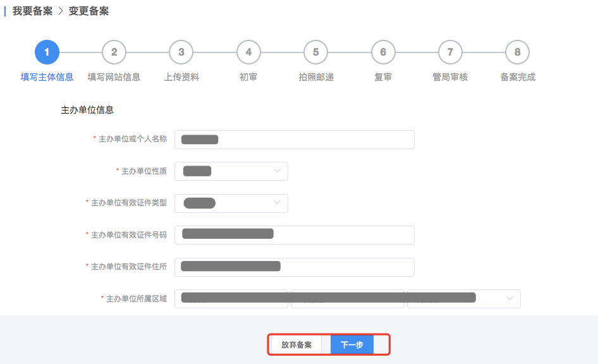Click the 我要备案 breadcrumb
598x364 pixels.
[32, 11]
